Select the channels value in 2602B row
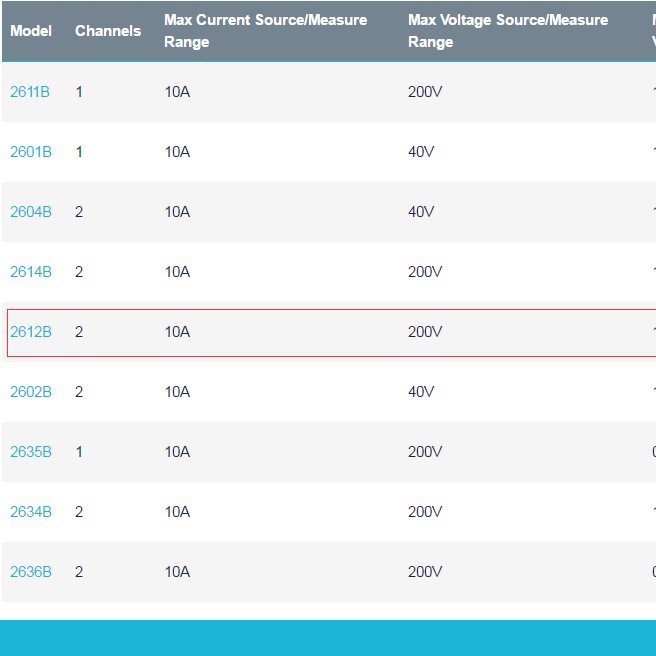This screenshot has width=656, height=656. click(79, 392)
